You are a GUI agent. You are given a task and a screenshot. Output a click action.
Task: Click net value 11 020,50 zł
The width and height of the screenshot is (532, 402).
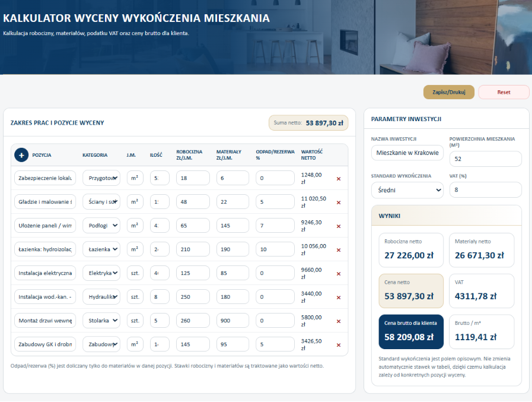point(314,202)
